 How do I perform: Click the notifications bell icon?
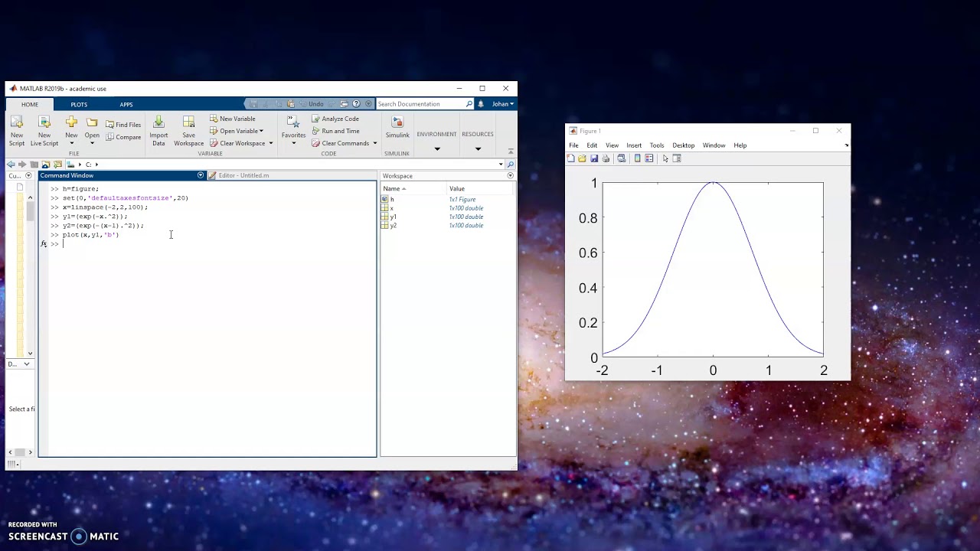pyautogui.click(x=481, y=104)
